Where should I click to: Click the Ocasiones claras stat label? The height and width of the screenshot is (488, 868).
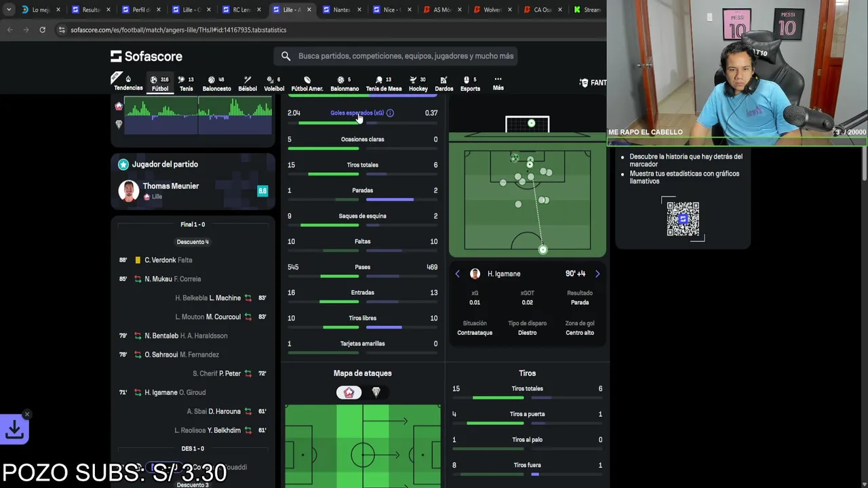[363, 140]
